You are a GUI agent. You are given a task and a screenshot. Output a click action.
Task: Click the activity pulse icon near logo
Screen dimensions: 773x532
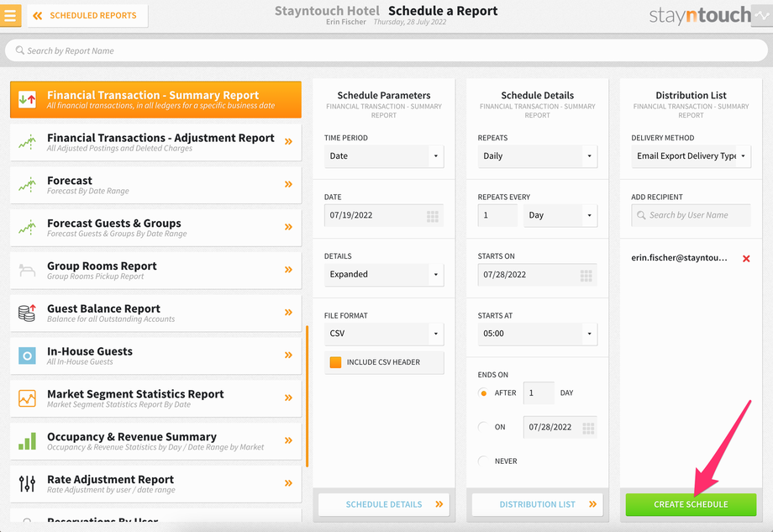coord(762,16)
